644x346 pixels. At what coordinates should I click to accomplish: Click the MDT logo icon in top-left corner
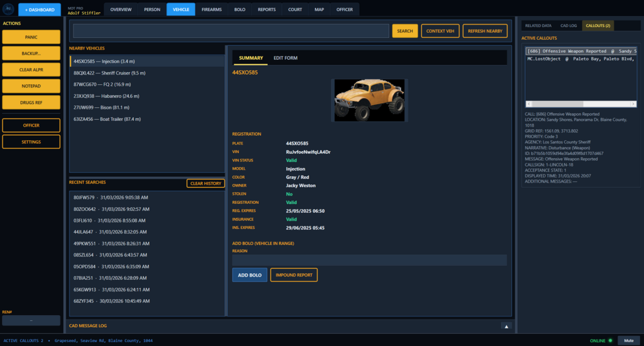tap(8, 9)
